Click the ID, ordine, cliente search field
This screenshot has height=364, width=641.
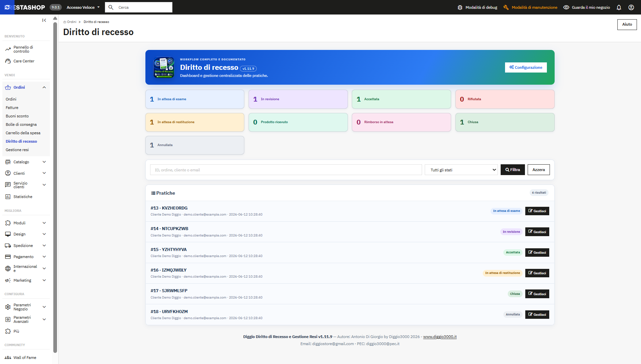tap(286, 170)
